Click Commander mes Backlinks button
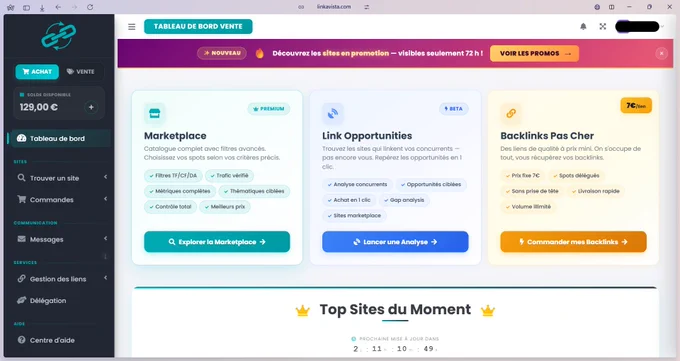This screenshot has height=361, width=680. pos(573,242)
